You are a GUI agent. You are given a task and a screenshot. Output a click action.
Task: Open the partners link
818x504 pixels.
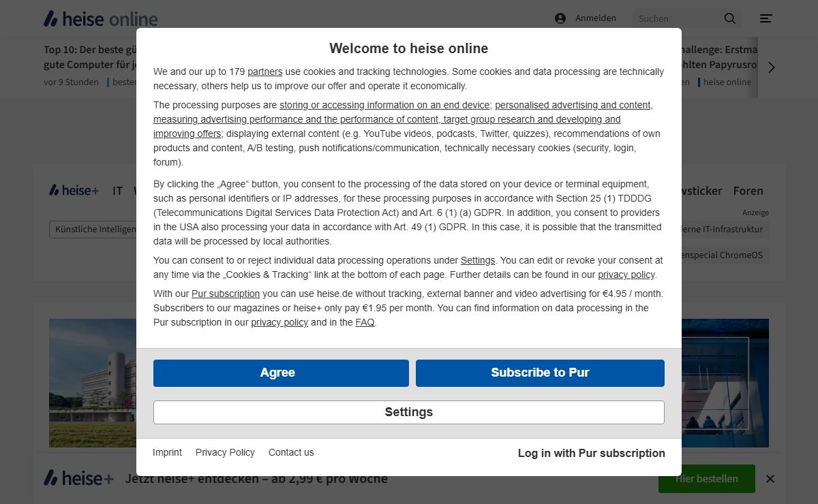[265, 72]
